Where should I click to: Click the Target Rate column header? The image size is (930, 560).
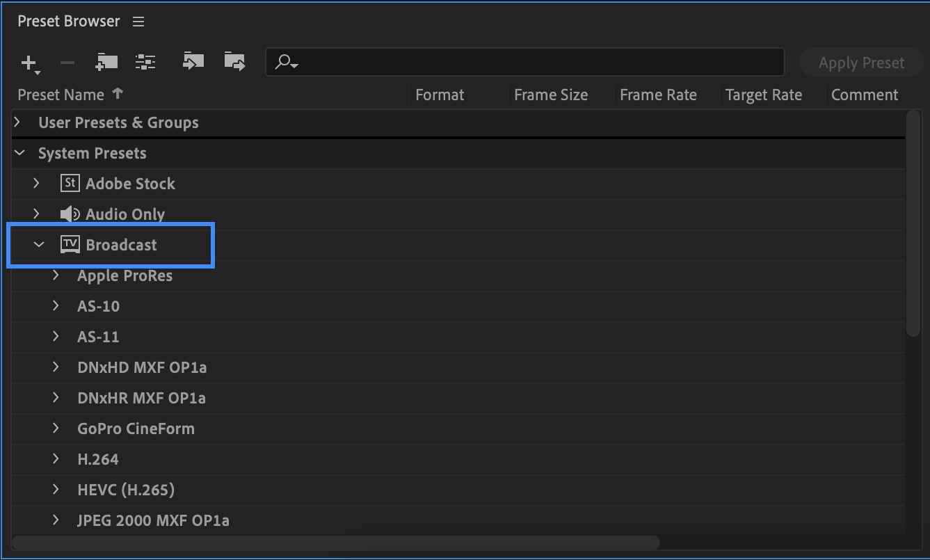(764, 95)
